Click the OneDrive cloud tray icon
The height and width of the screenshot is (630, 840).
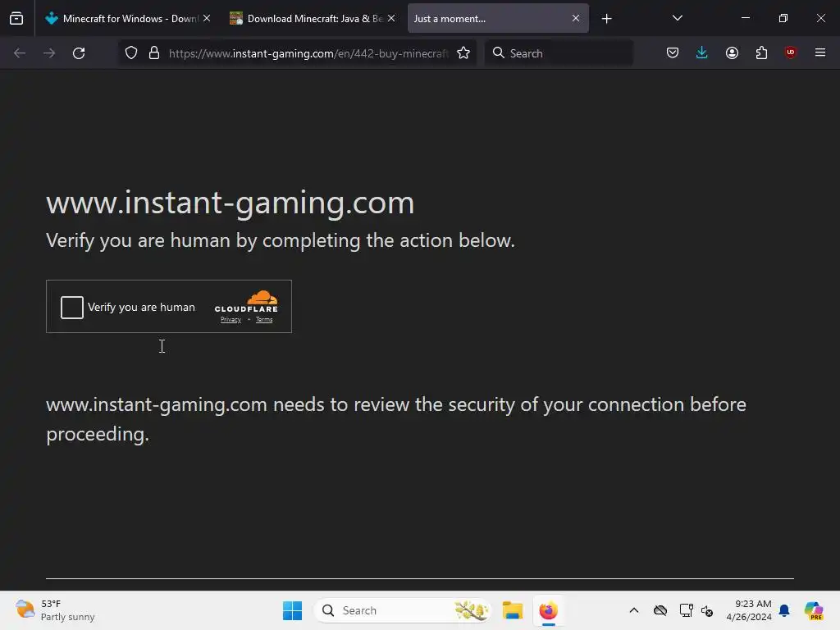[x=660, y=610]
